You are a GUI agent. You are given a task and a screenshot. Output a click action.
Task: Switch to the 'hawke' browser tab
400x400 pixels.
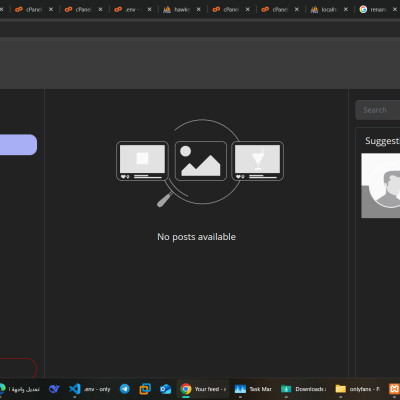coord(177,9)
